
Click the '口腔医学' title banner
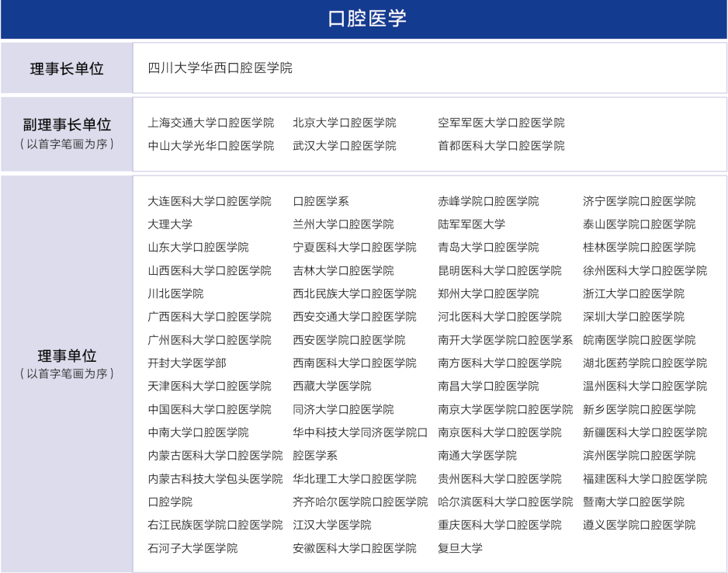[364, 19]
